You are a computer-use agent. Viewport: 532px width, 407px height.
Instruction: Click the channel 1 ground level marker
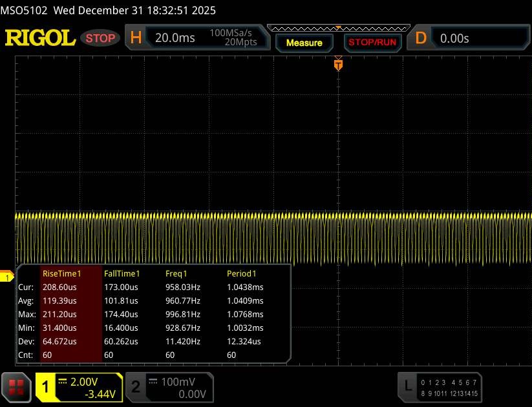(7, 277)
